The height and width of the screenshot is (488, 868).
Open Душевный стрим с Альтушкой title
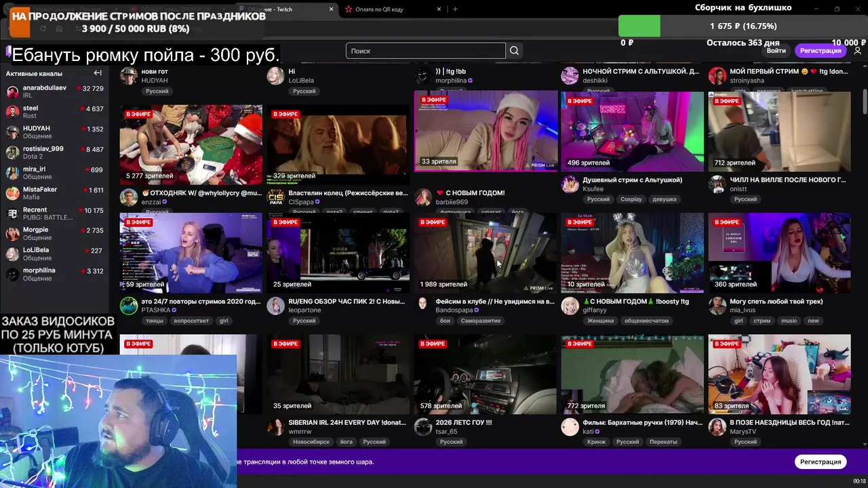pyautogui.click(x=632, y=180)
